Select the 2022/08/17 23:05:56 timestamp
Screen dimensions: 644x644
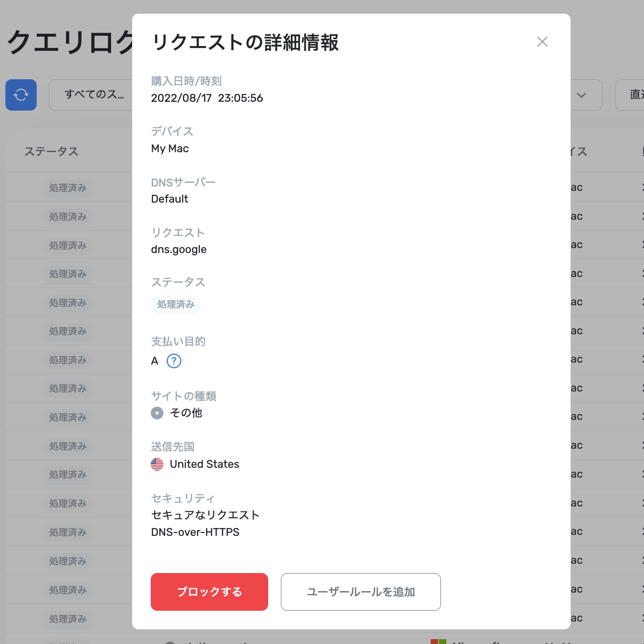[x=207, y=98]
